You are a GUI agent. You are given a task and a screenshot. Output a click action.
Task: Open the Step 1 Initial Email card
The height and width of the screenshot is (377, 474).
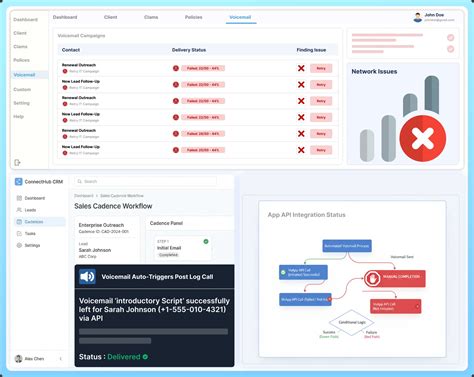183,248
